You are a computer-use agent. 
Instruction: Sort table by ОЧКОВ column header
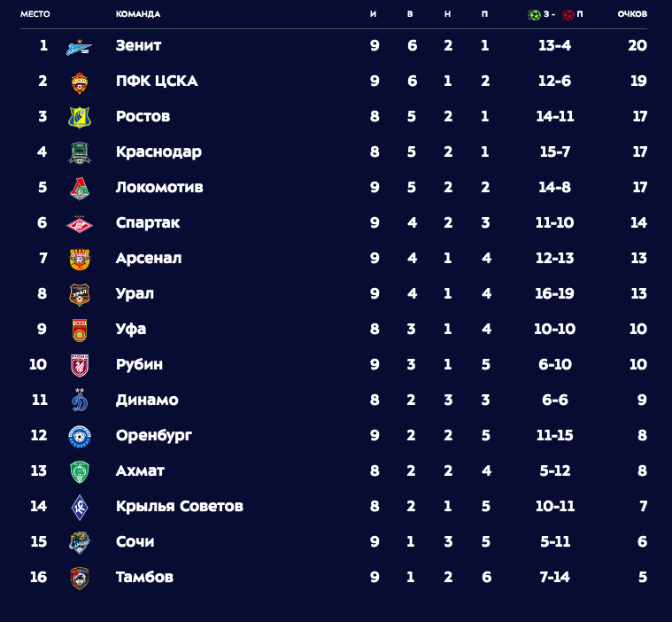[x=632, y=14]
